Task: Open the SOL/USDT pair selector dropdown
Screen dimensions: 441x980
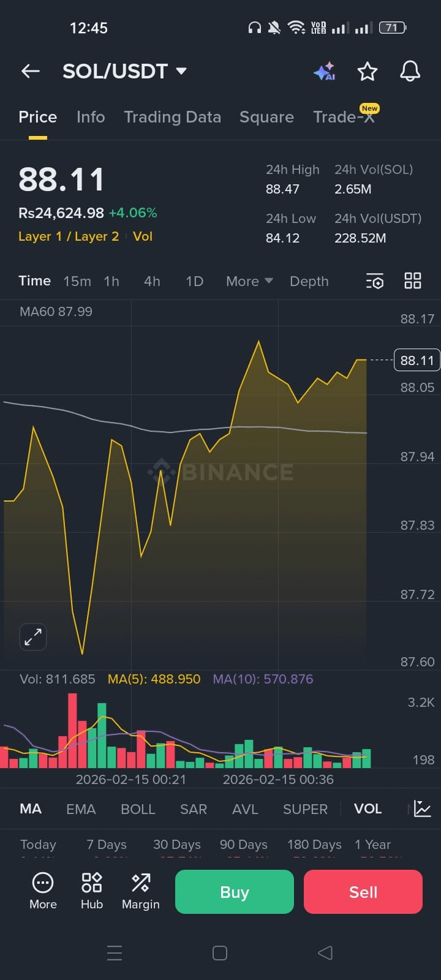Action: pyautogui.click(x=124, y=71)
